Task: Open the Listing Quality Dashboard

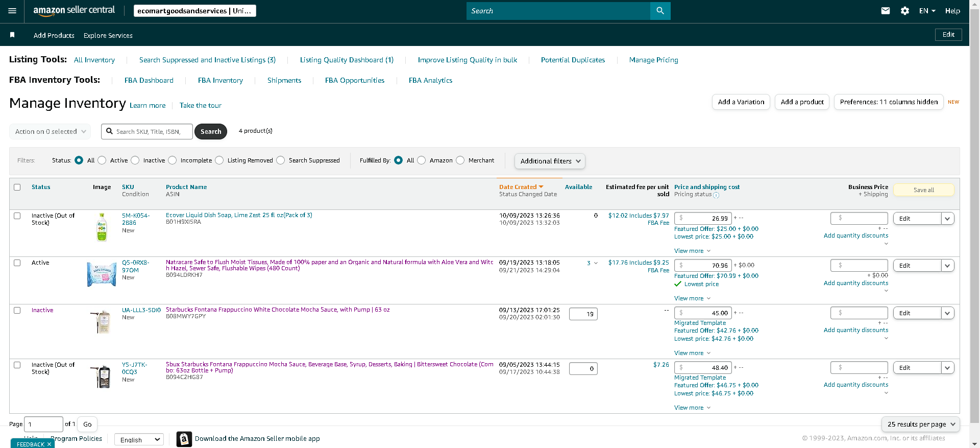Action: tap(347, 60)
